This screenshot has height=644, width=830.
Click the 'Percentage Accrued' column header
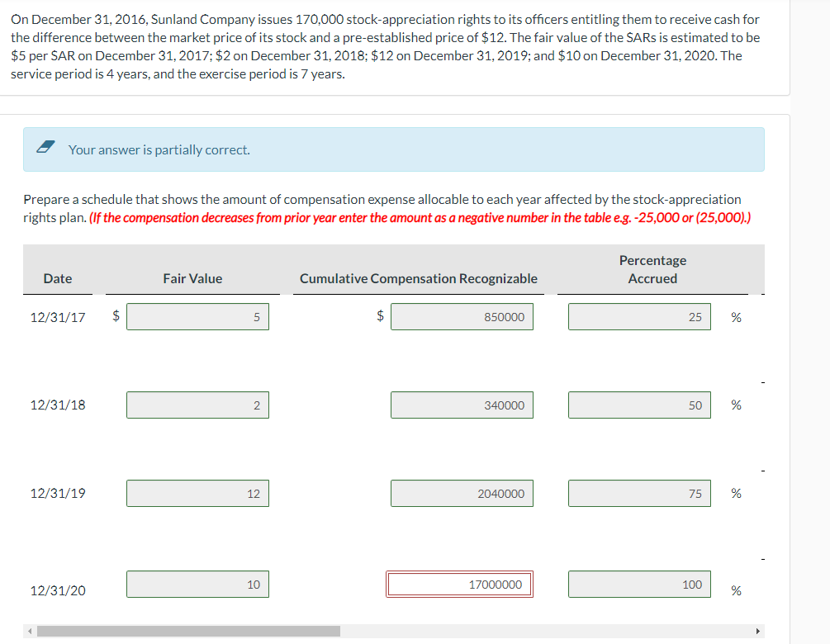(x=652, y=269)
